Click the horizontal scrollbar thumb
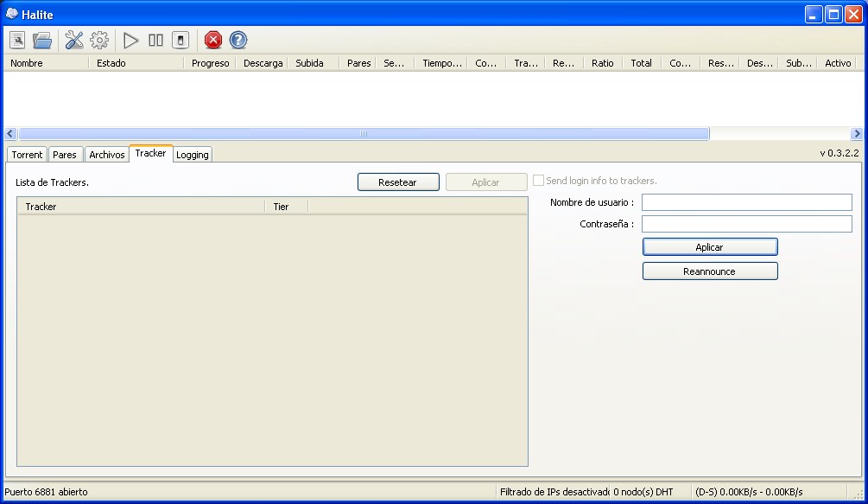The height and width of the screenshot is (504, 868). [364, 133]
